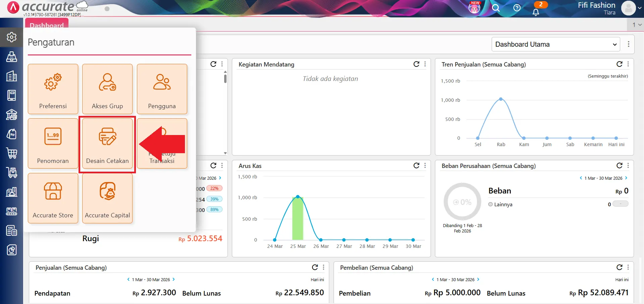This screenshot has height=304, width=644.
Task: Click the notification bell icon
Action: [x=536, y=12]
